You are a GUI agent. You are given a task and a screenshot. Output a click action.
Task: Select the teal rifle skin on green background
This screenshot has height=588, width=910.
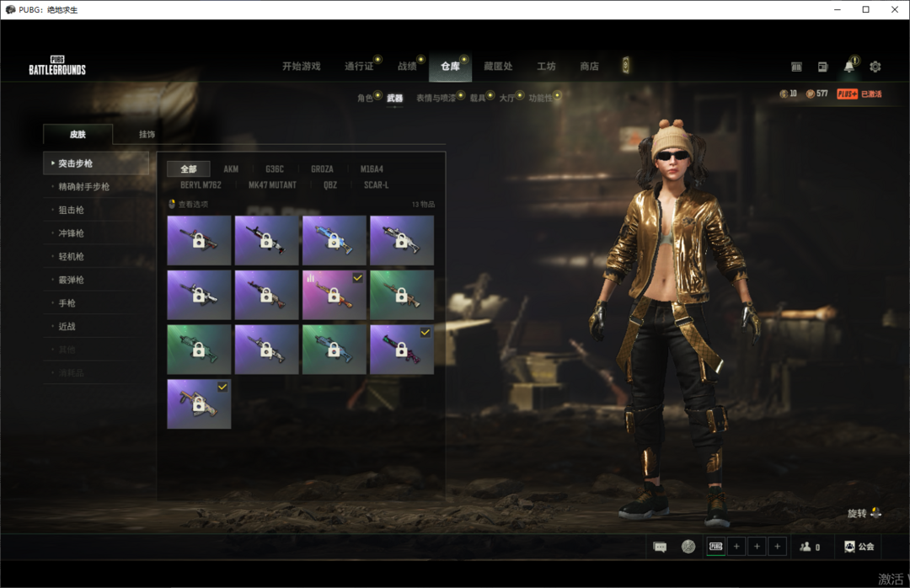pyautogui.click(x=199, y=350)
